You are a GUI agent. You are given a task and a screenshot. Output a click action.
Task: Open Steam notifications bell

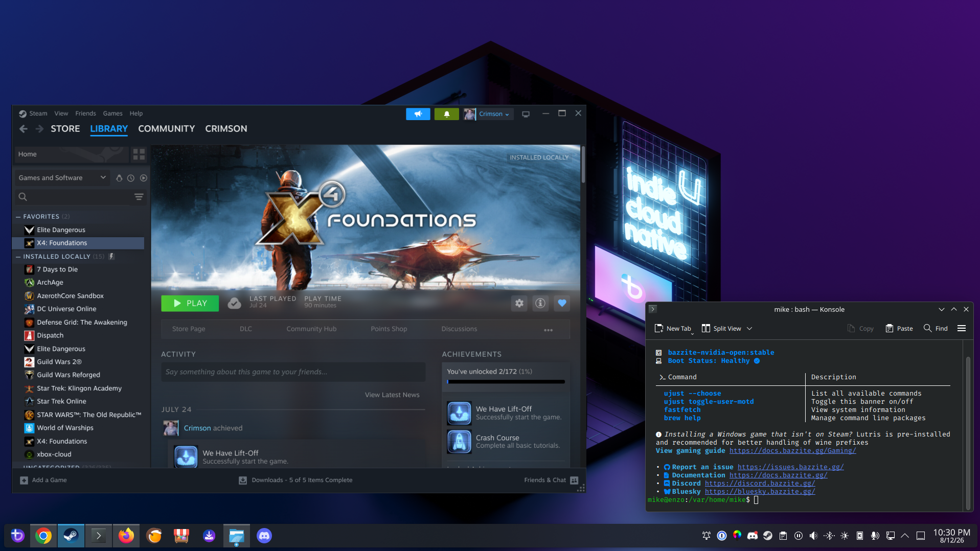[446, 114]
